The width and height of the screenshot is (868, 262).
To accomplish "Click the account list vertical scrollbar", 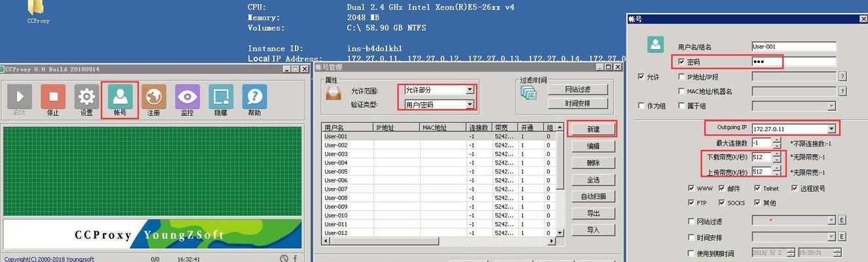I will [x=559, y=180].
